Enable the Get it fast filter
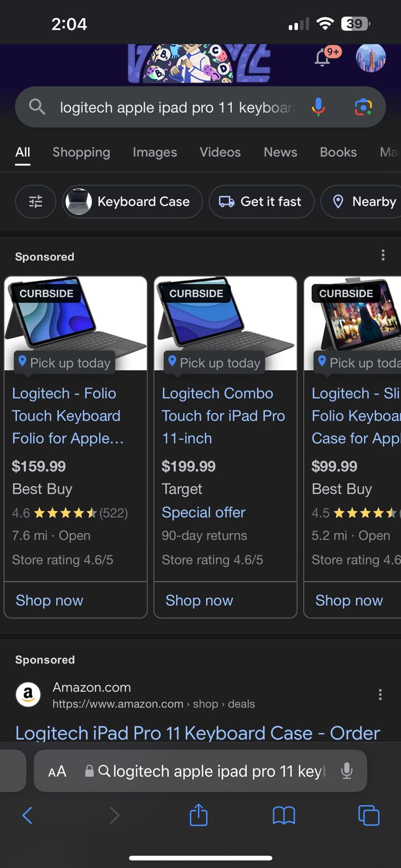401x868 pixels. [x=261, y=202]
